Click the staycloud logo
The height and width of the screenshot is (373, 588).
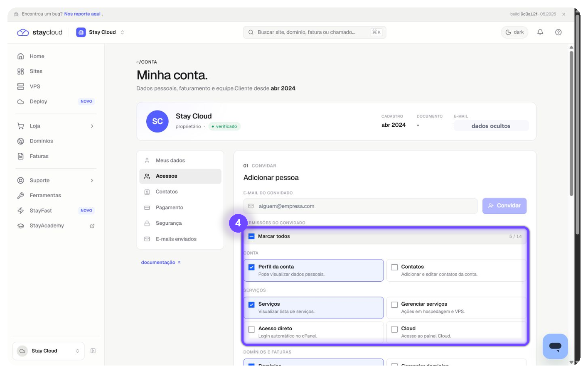(39, 32)
